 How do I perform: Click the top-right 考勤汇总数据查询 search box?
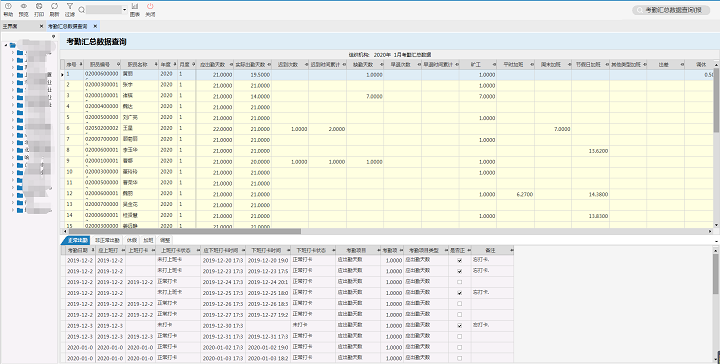pyautogui.click(x=671, y=10)
